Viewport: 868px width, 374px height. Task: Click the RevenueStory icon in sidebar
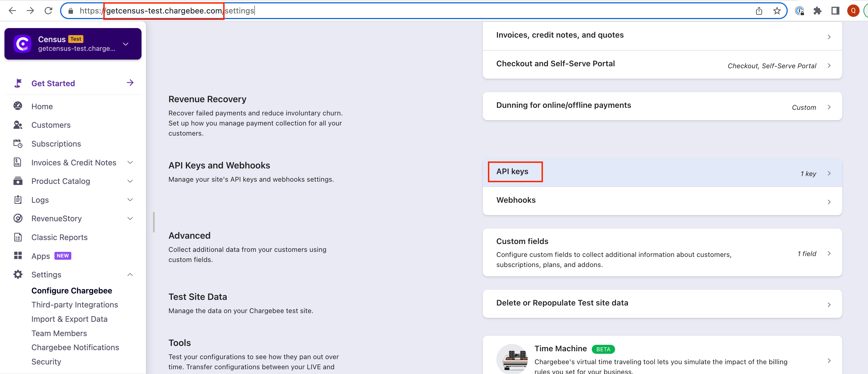[18, 218]
